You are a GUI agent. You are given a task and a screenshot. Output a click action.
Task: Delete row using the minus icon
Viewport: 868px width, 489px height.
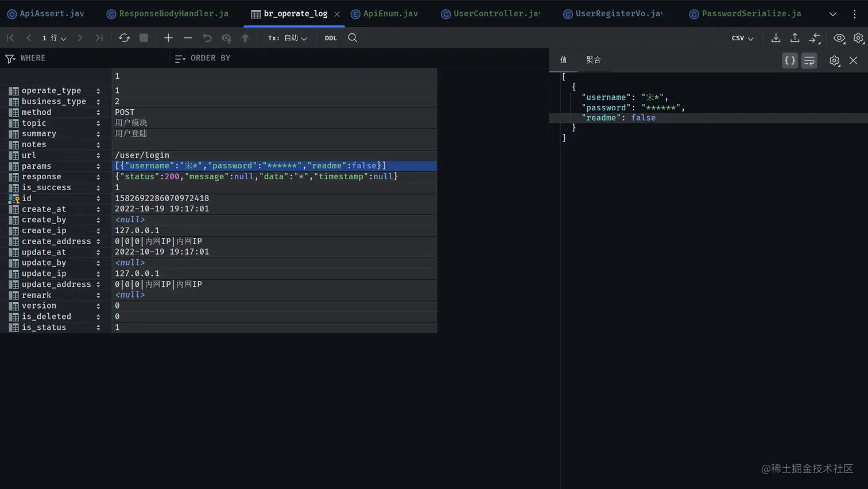[188, 38]
